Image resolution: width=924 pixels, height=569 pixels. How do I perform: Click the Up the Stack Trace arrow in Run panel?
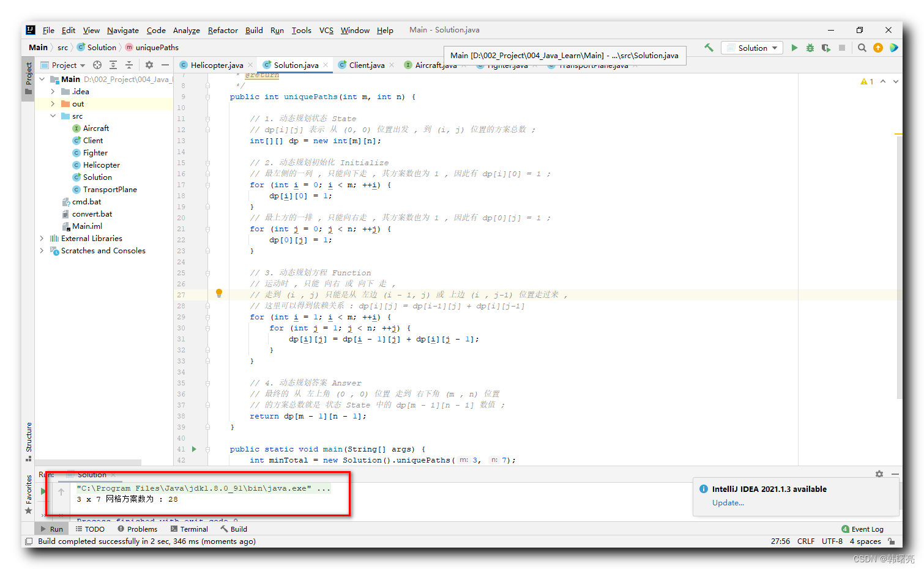coord(61,491)
